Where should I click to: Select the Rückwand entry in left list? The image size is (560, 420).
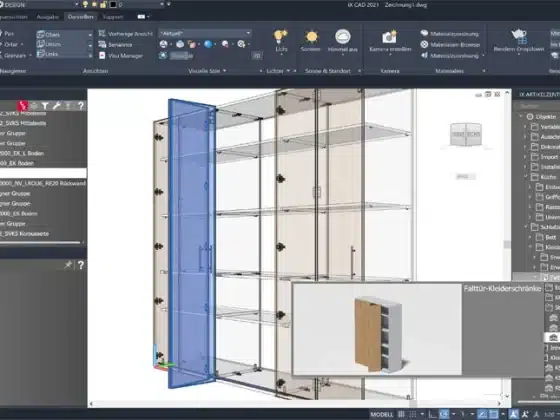[43, 183]
